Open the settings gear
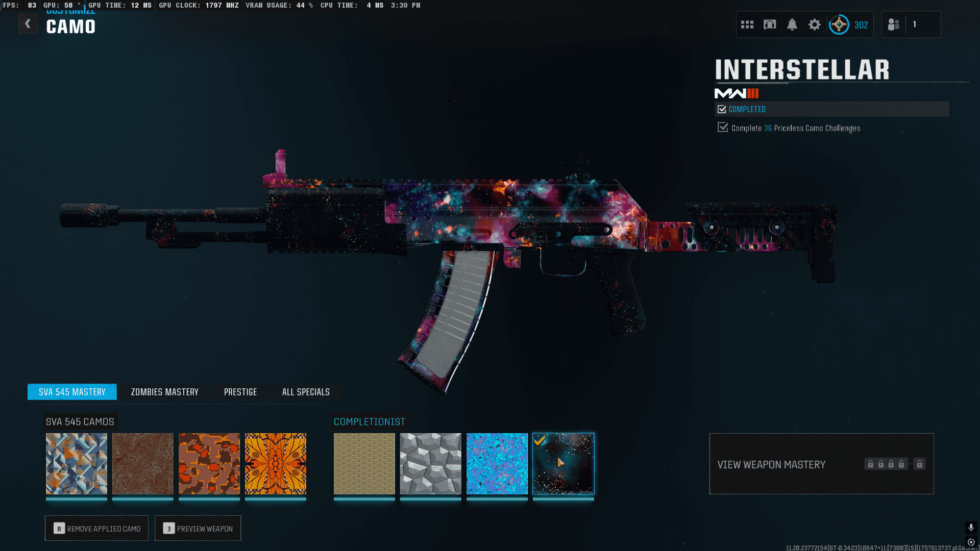Viewport: 980px width, 551px height. point(815,24)
